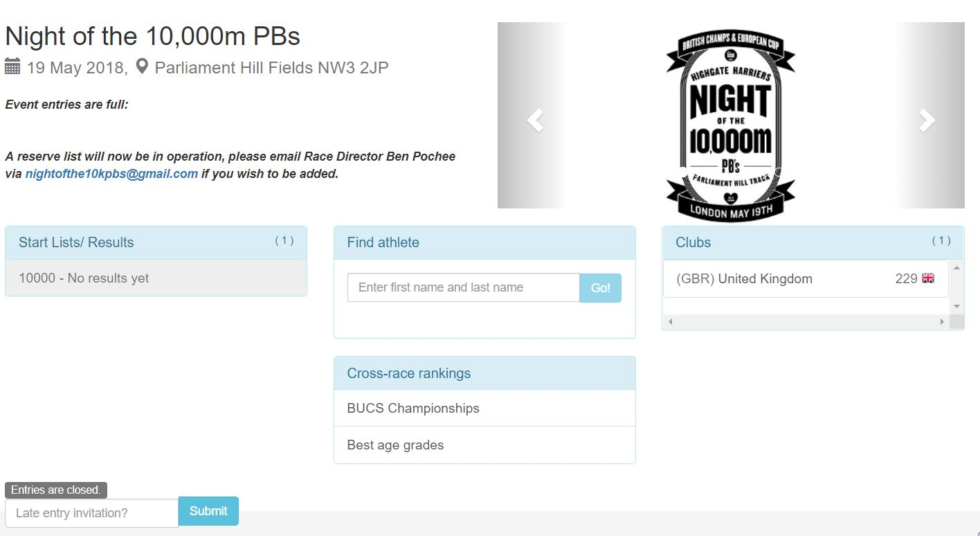Click the Clubs horizontal scroll left arrow

pos(670,321)
